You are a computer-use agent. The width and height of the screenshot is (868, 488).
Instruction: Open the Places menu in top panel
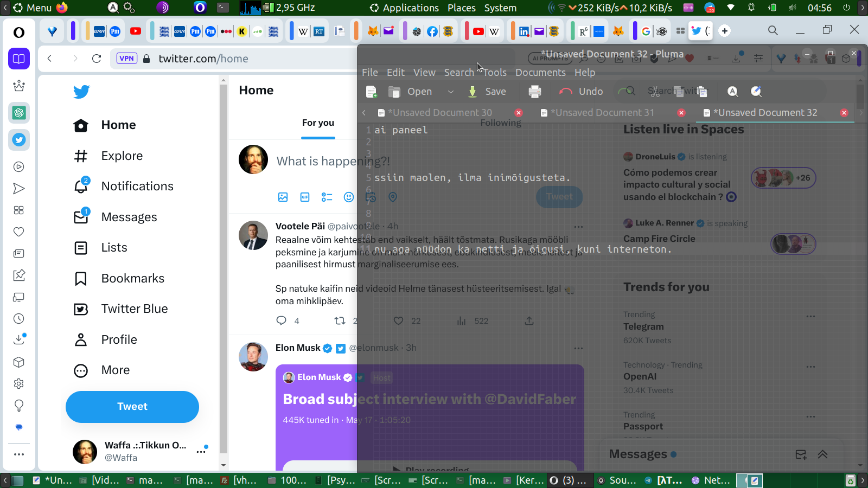462,8
